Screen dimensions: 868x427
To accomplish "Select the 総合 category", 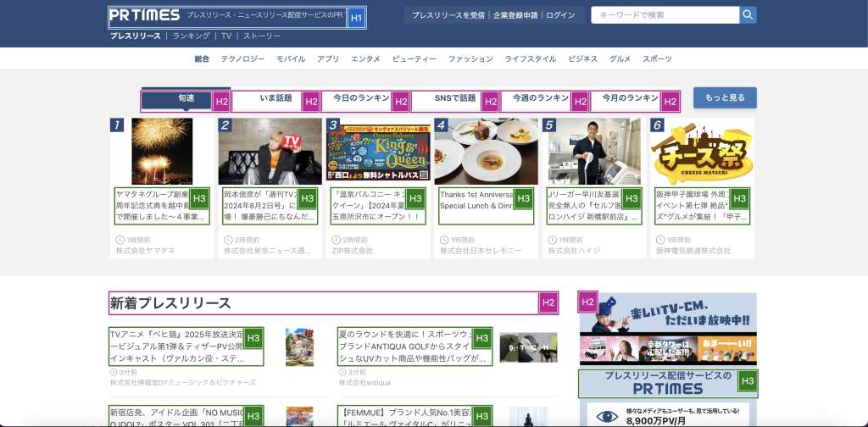I will pyautogui.click(x=202, y=58).
